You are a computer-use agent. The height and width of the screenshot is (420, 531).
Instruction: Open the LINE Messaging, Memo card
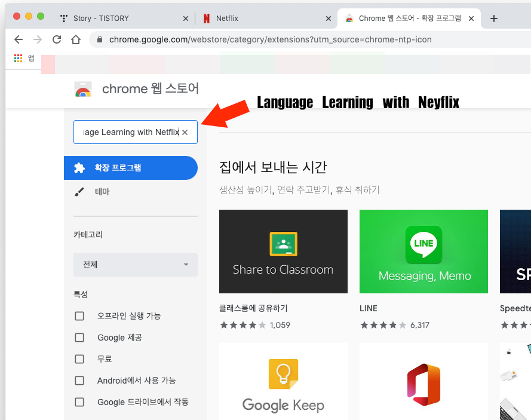pyautogui.click(x=423, y=252)
